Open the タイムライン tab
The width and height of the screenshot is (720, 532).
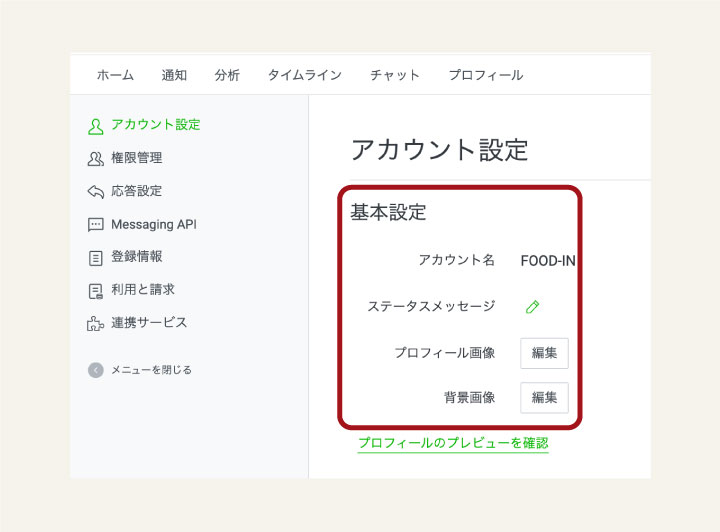pyautogui.click(x=305, y=75)
